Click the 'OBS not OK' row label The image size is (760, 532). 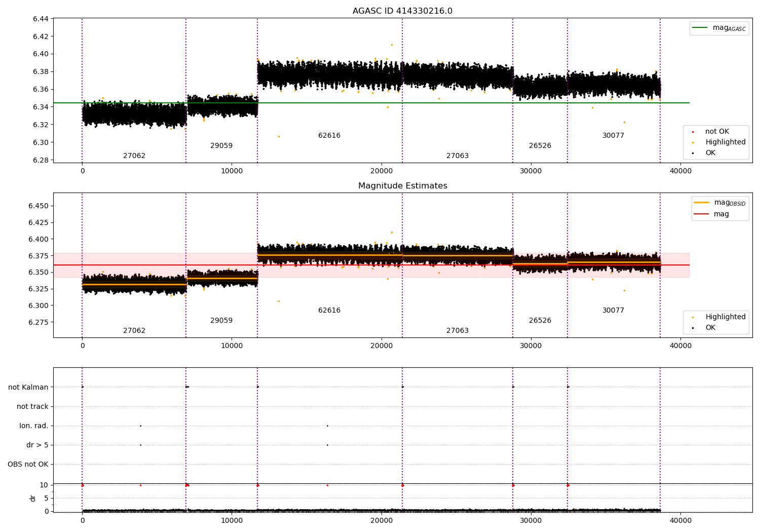[28, 465]
